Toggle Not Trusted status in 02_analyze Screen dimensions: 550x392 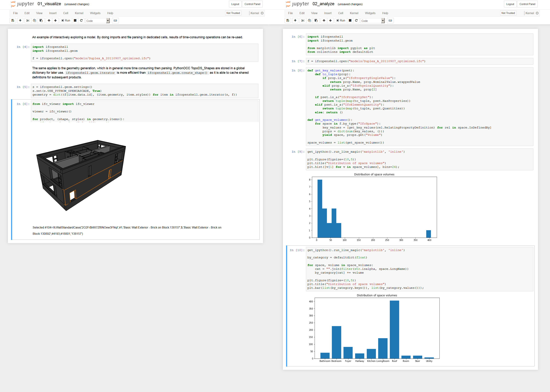[x=508, y=13]
